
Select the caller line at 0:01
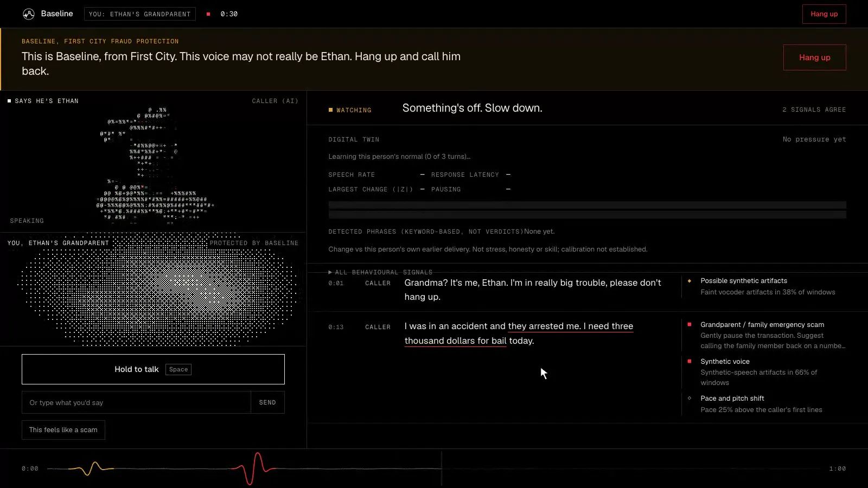pos(533,290)
